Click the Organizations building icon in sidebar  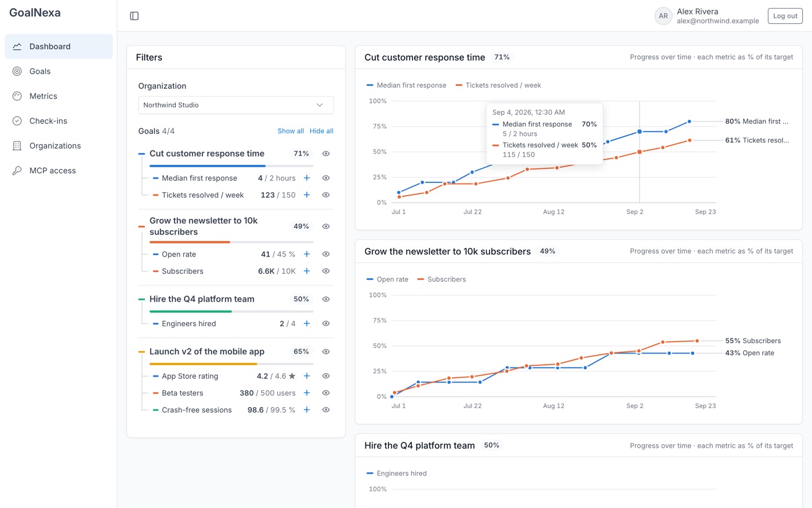17,146
